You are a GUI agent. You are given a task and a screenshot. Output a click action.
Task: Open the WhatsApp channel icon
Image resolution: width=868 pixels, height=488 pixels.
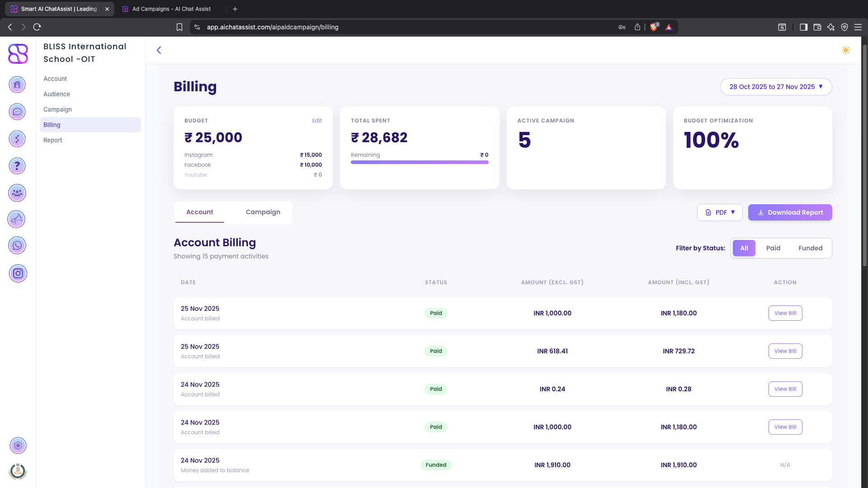[17, 245]
